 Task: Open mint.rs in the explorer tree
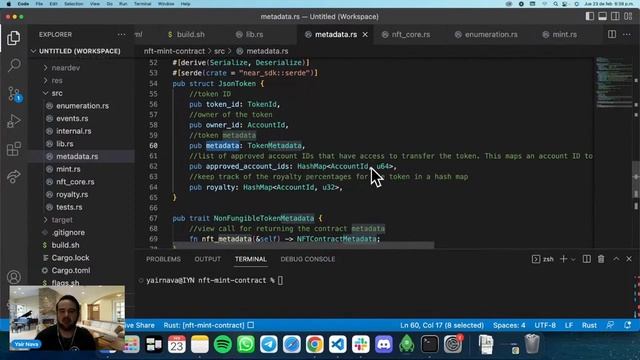[68, 169]
